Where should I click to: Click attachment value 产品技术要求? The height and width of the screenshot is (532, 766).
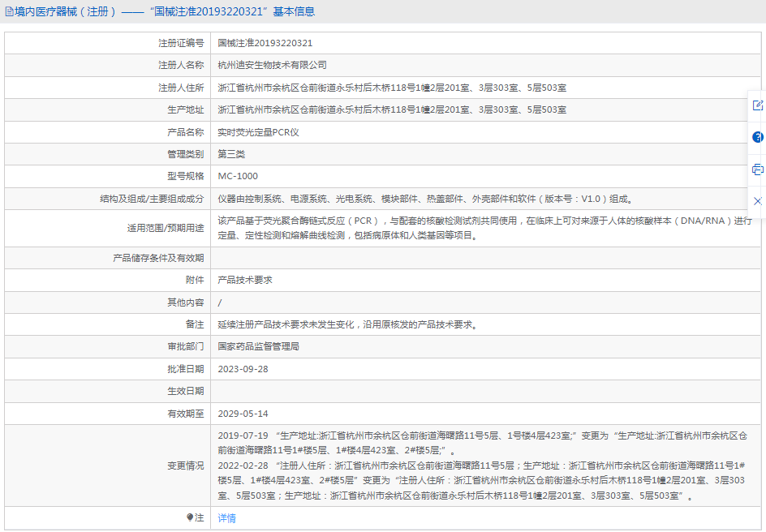pos(245,280)
